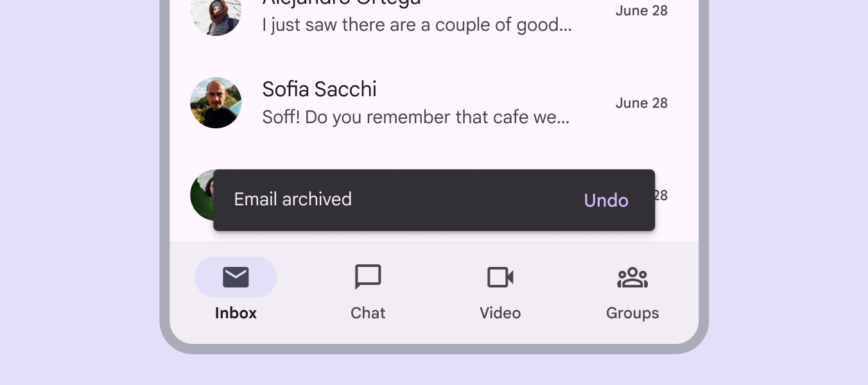Select the Video text label
868x385 pixels.
point(500,313)
